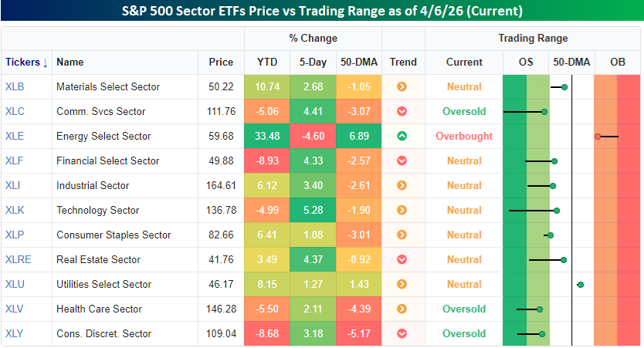Screen dimensions: 644x348
Task: Sort table by YTD column
Action: pyautogui.click(x=266, y=63)
